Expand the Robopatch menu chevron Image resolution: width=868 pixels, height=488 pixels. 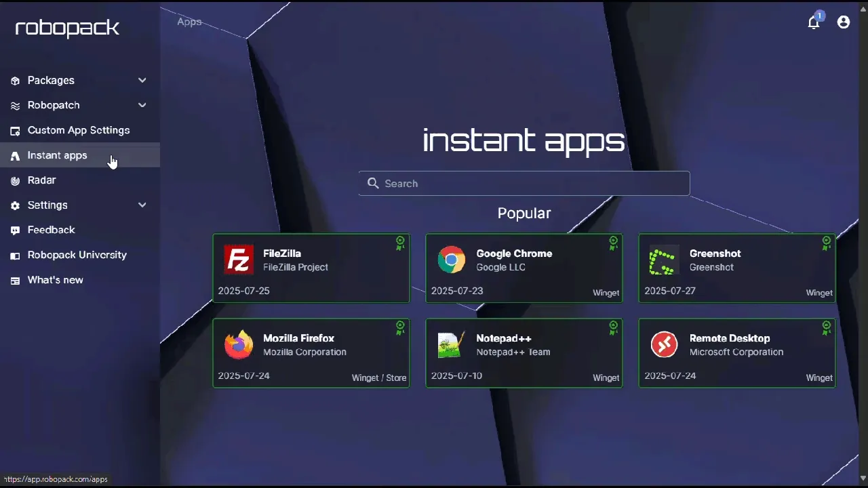tap(142, 105)
